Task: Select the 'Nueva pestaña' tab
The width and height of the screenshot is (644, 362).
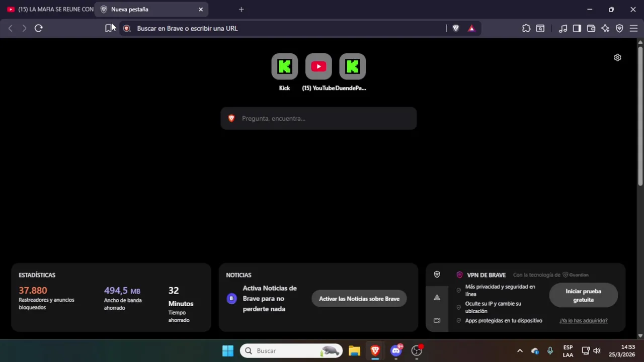Action: pos(151,9)
